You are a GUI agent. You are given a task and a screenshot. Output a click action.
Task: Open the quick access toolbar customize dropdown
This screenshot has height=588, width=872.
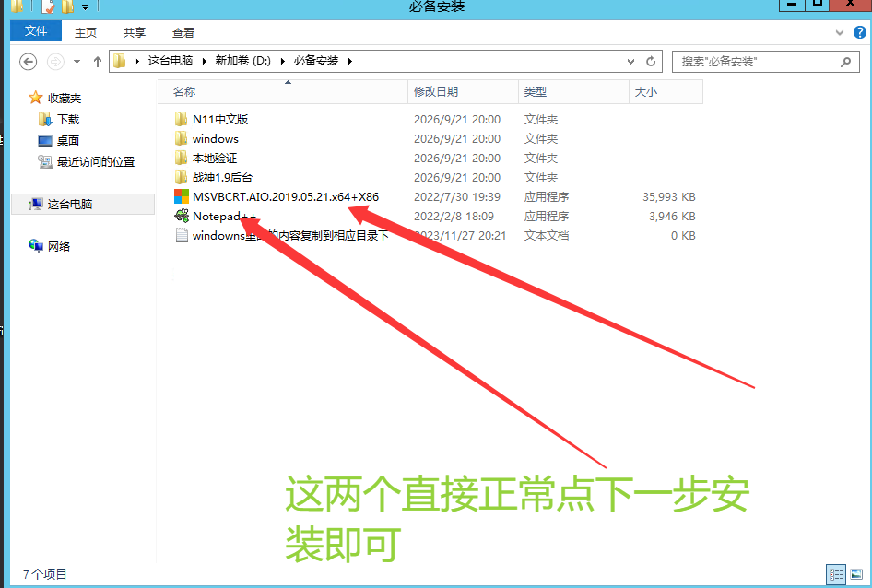85,7
